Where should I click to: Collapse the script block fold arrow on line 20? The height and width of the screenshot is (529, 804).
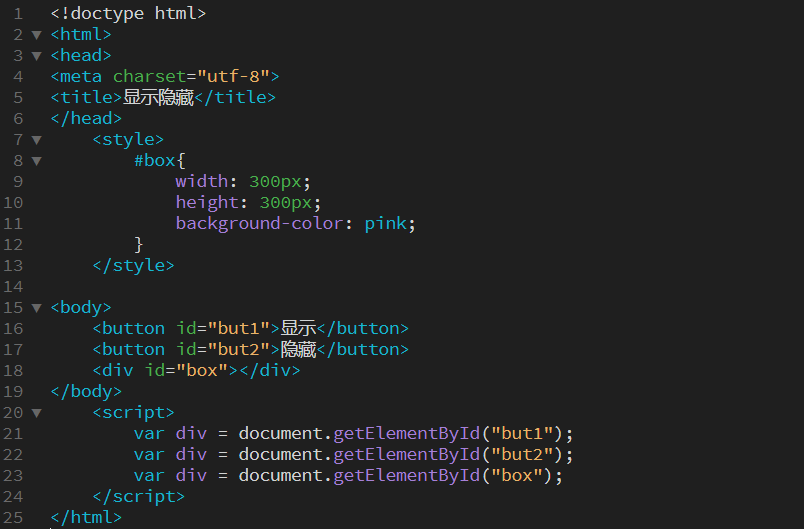(36, 413)
